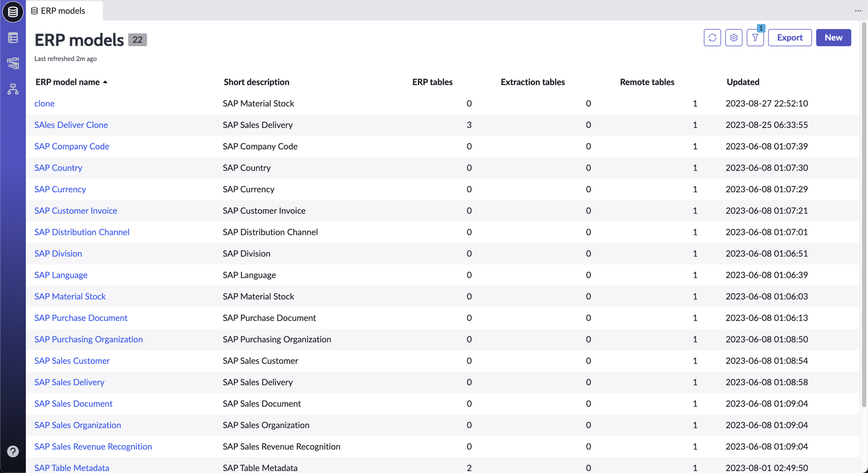Open the SAP Sales Customer model
The height and width of the screenshot is (473, 868).
72,361
